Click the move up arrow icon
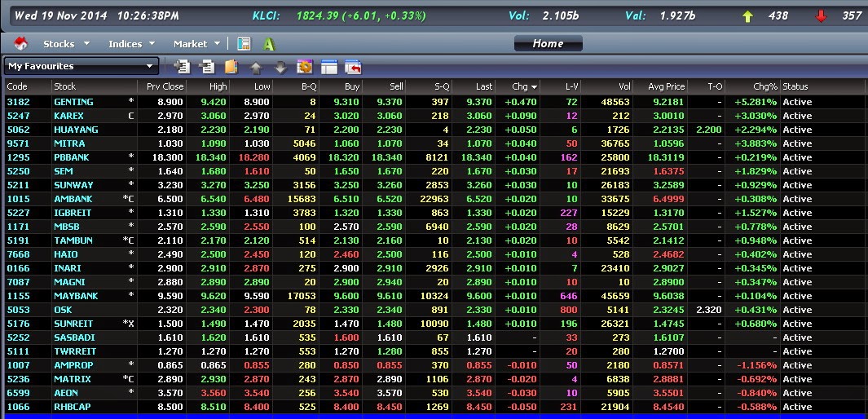This screenshot has height=419, width=868. pyautogui.click(x=256, y=68)
